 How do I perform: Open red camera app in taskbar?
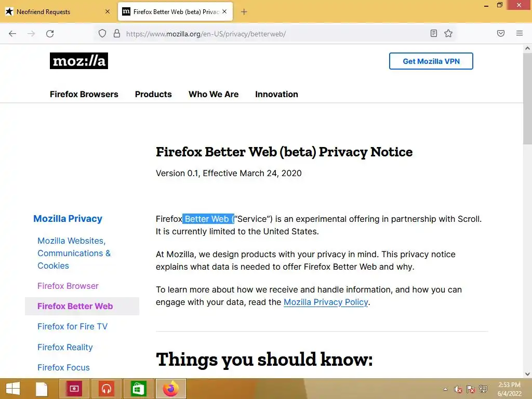[x=74, y=389]
